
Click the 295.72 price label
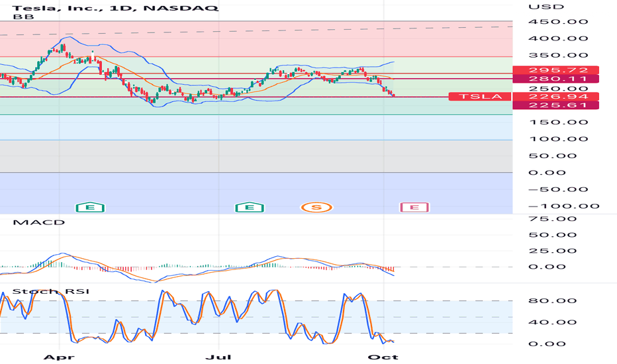click(x=556, y=70)
